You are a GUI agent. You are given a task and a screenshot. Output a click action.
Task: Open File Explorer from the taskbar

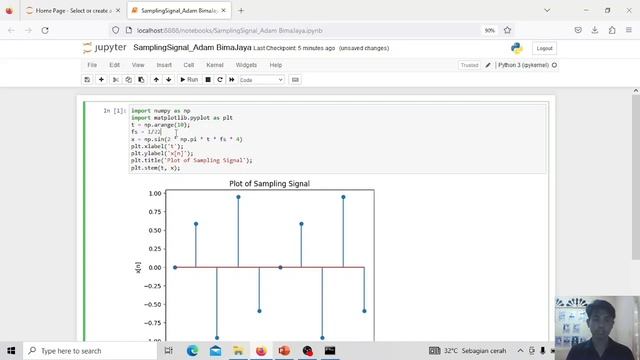pyautogui.click(x=238, y=351)
